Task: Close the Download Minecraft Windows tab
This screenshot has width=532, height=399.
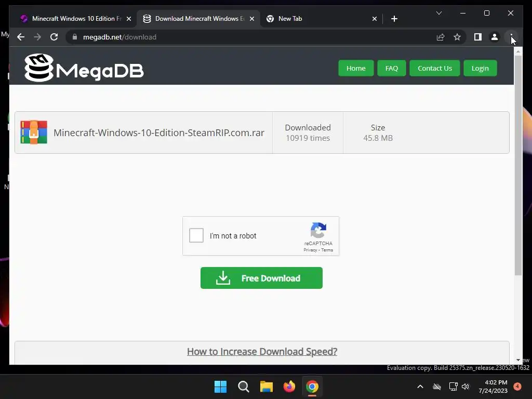Action: [252, 19]
